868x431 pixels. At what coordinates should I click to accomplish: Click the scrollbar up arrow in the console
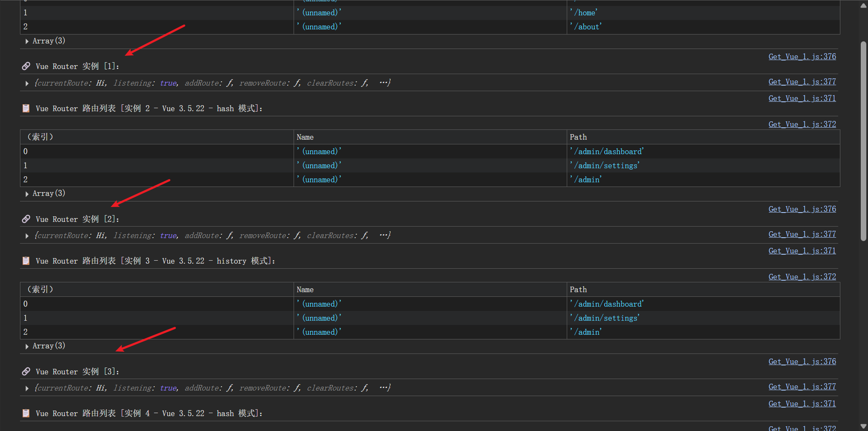pyautogui.click(x=863, y=5)
